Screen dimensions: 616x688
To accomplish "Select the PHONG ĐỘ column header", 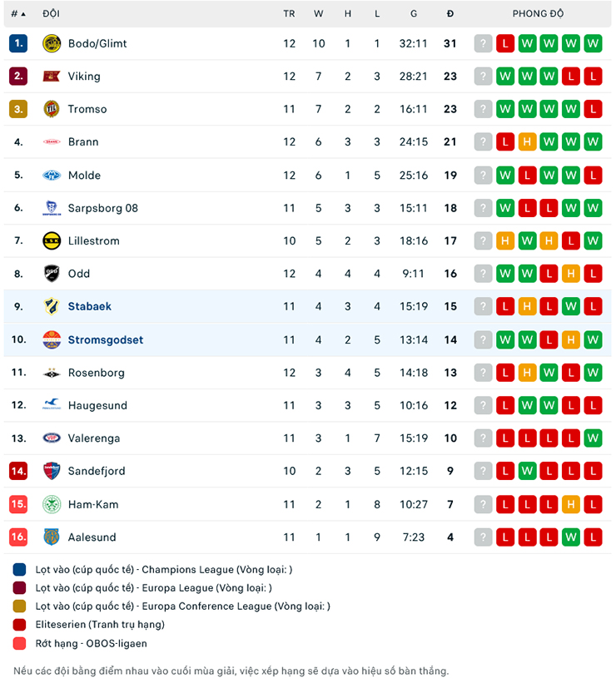I will click(x=538, y=13).
